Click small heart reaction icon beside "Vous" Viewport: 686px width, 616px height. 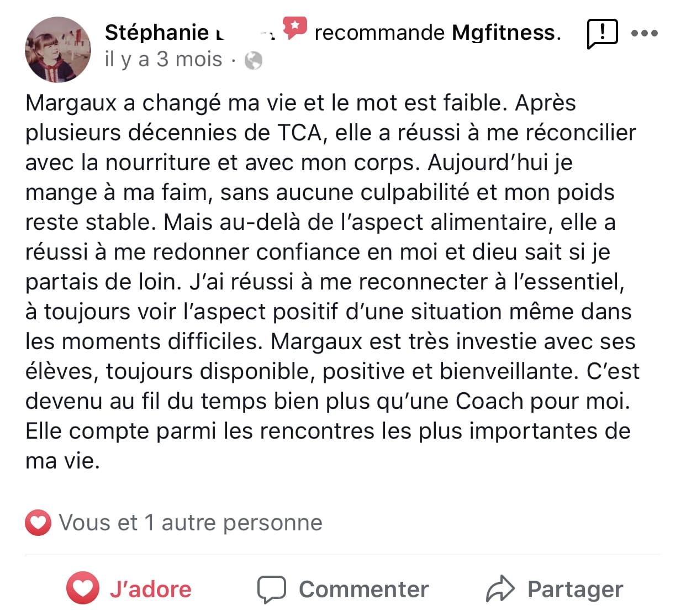[x=38, y=523]
